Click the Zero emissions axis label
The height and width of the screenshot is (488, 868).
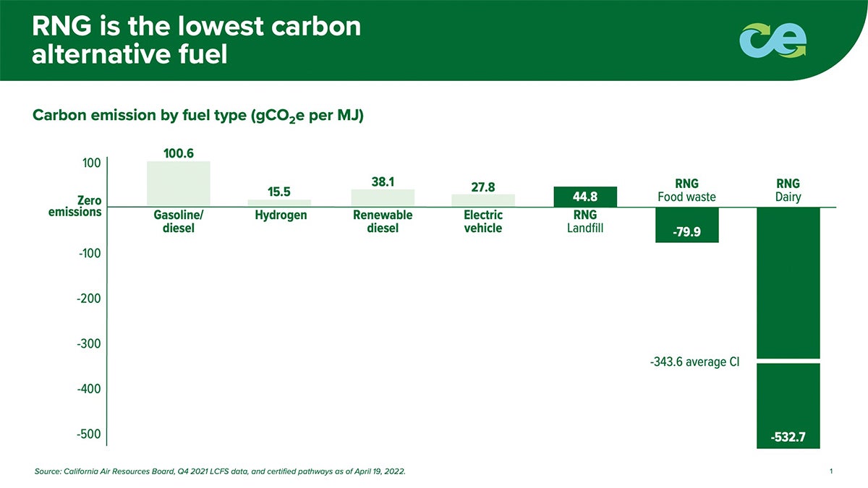80,206
